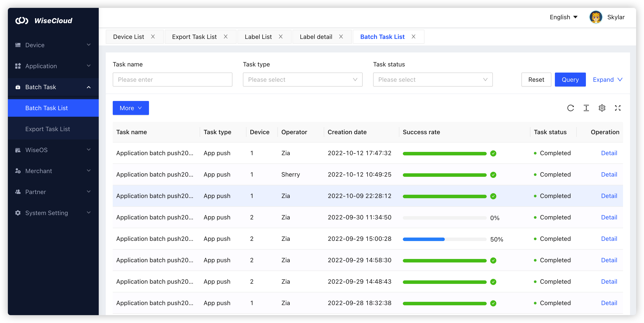Open Export Task List in sidebar
This screenshot has width=644, height=323.
pos(47,129)
